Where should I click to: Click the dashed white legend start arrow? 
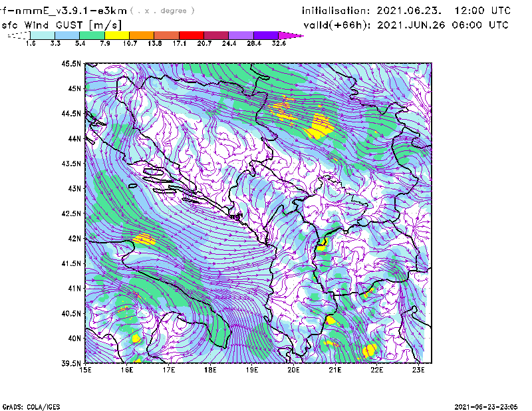click(19, 35)
